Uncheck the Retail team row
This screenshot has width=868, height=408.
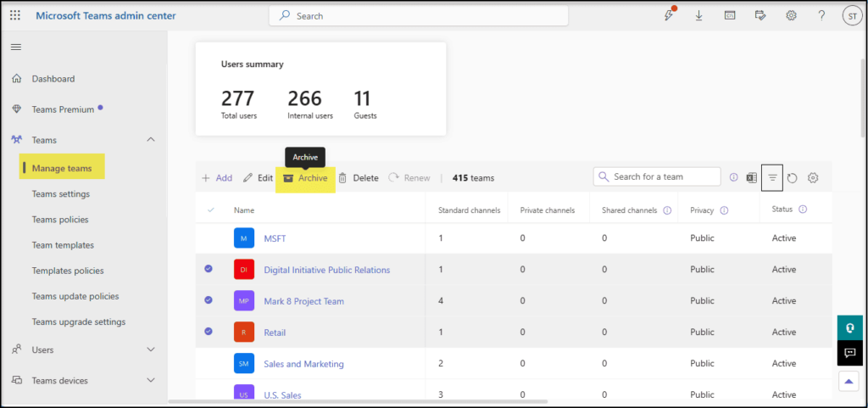pyautogui.click(x=209, y=331)
